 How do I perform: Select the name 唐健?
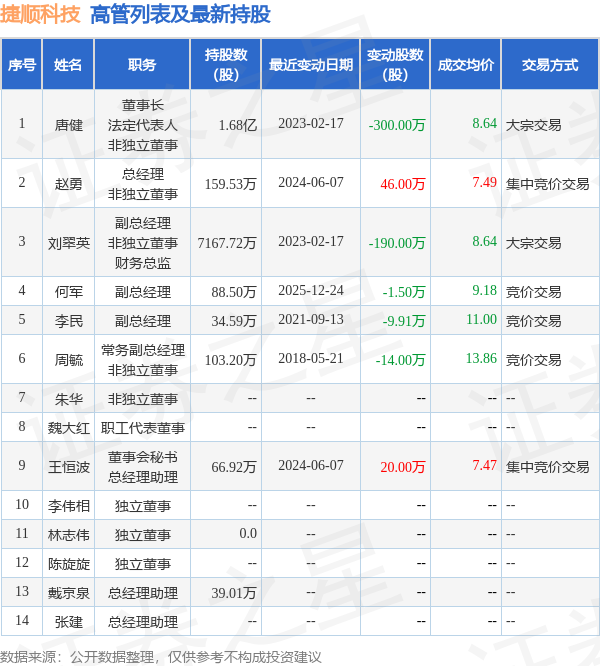tap(69, 125)
